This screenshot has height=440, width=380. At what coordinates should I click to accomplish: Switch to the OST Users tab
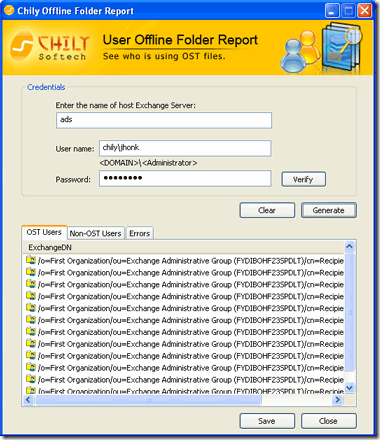(x=44, y=232)
